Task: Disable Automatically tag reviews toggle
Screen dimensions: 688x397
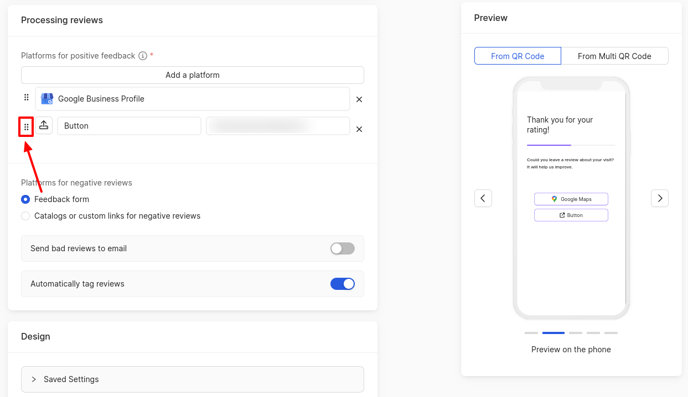Action: point(342,284)
